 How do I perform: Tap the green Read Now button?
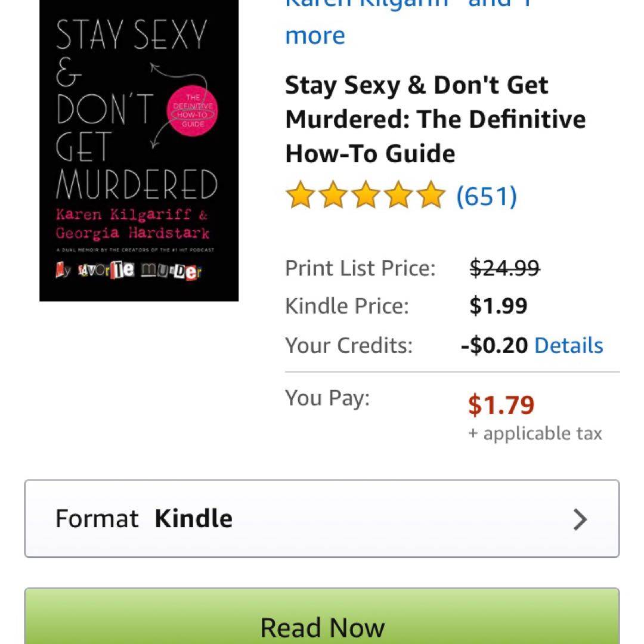click(x=322, y=616)
